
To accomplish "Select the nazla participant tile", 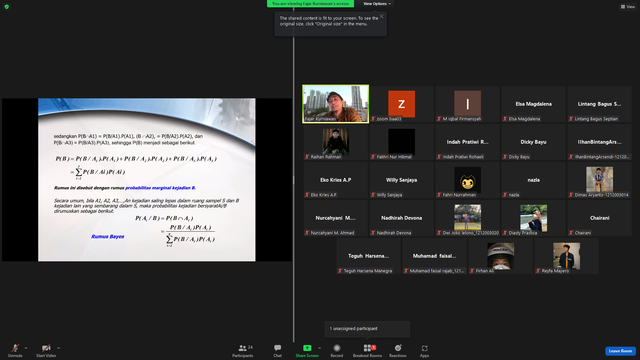I will pos(533,180).
